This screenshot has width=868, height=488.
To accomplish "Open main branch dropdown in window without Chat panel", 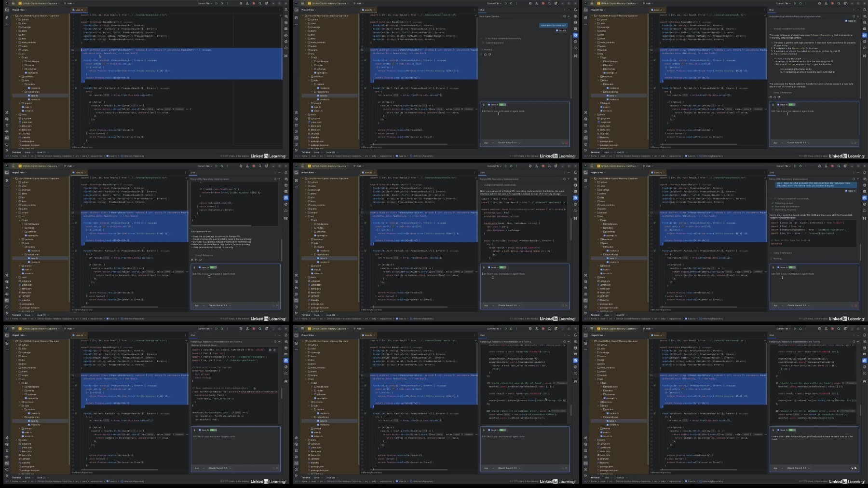I will [69, 3].
